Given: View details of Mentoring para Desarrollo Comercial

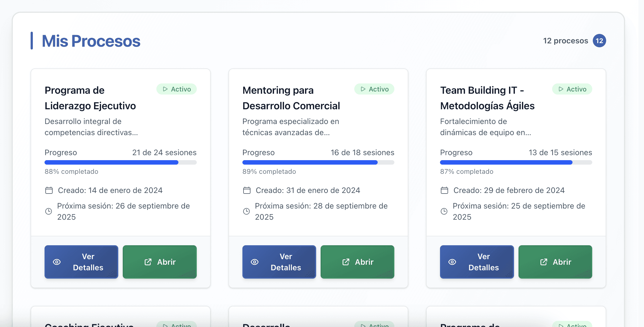Looking at the screenshot, I should click(279, 262).
